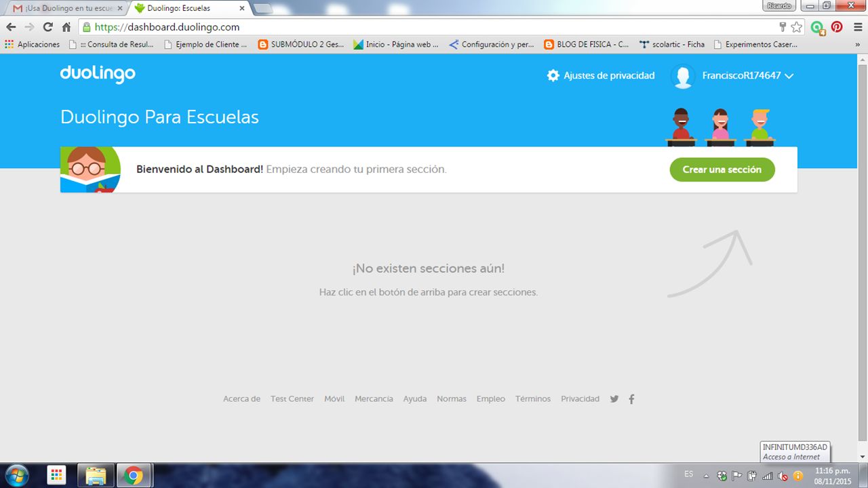Viewport: 868px width, 488px height.
Task: Click the muted volume tray icon
Action: tap(783, 476)
